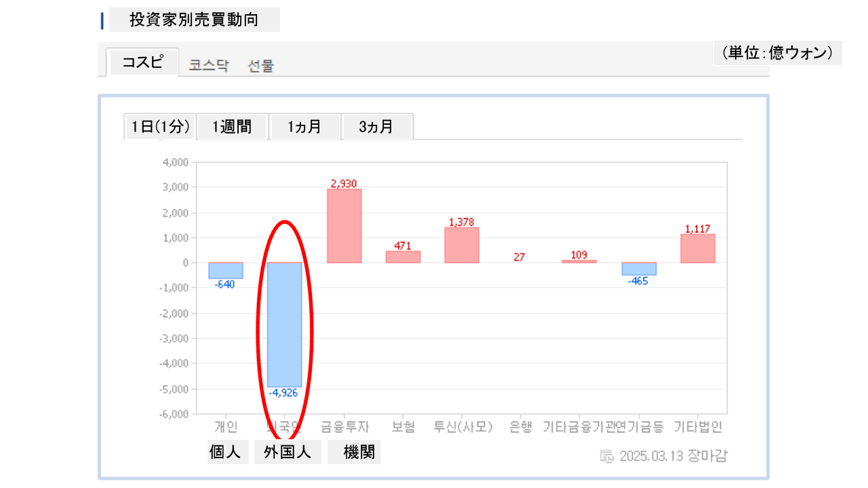Click the clock icon beside 2025.03.13 date
This screenshot has width=868, height=488.
[x=607, y=455]
